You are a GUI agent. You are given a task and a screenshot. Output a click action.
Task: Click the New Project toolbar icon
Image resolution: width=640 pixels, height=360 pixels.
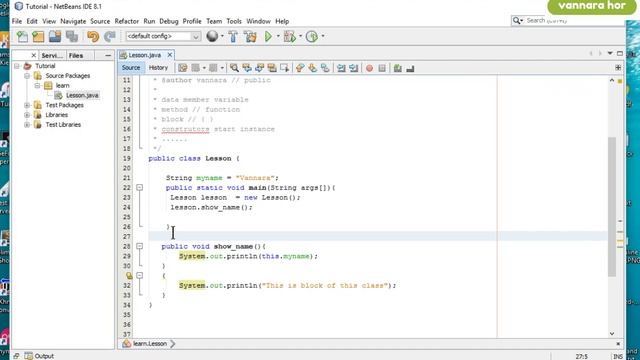(38, 36)
